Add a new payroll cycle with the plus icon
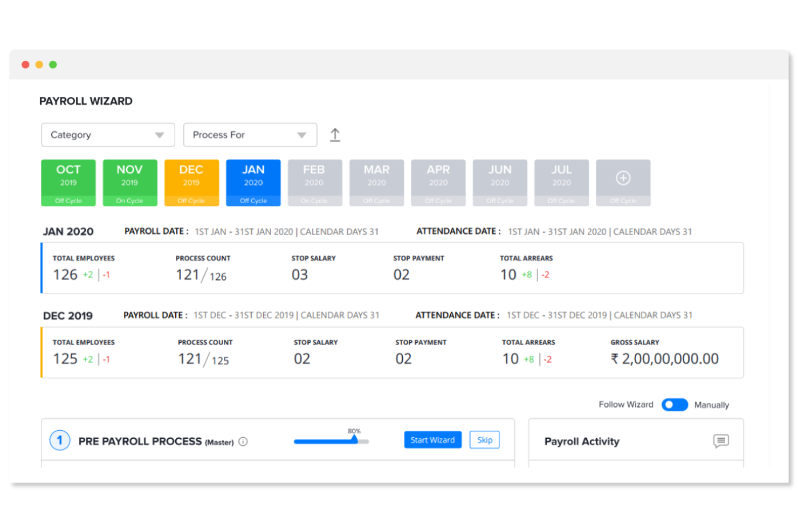This screenshot has width=798, height=532. [x=623, y=177]
